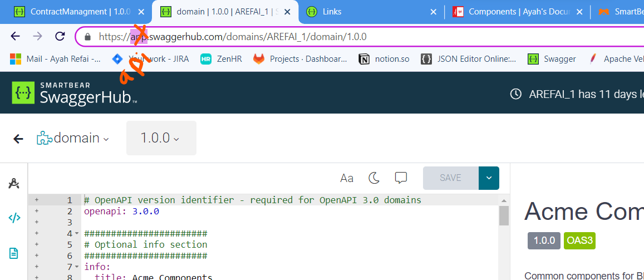Close the ContractManagment tab
Viewport: 644px width, 280px height.
click(141, 12)
